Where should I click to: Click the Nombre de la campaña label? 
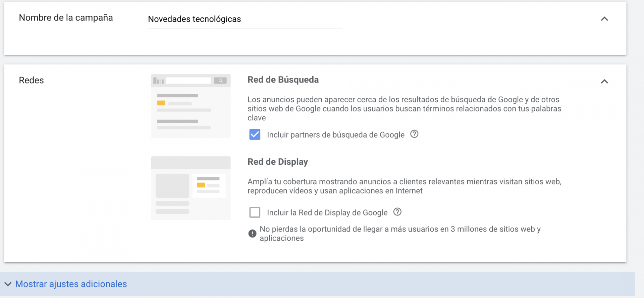coord(66,18)
